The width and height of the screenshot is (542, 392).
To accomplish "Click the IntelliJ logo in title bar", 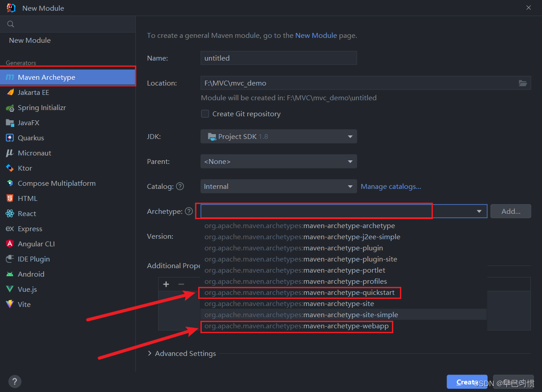I will tap(11, 8).
